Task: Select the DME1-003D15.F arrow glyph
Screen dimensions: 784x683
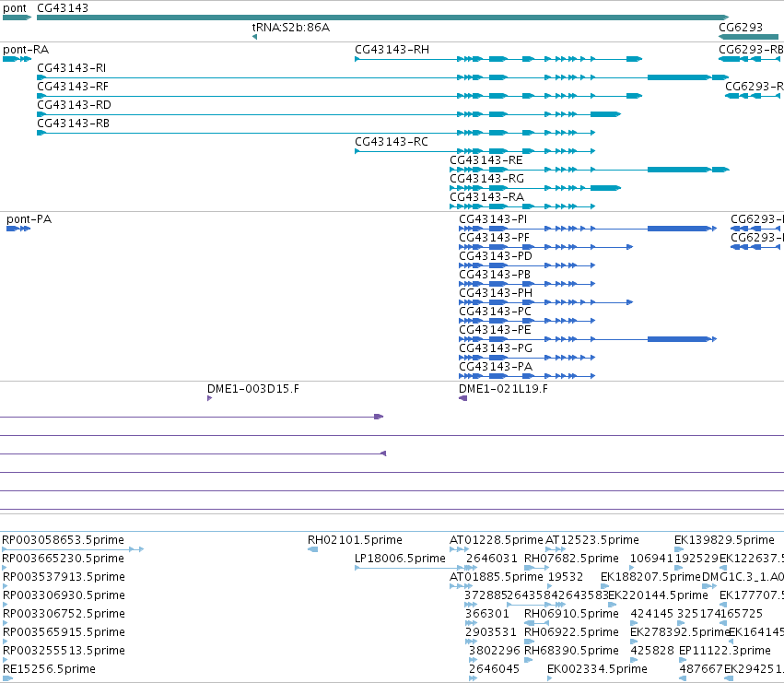Action: click(x=209, y=398)
